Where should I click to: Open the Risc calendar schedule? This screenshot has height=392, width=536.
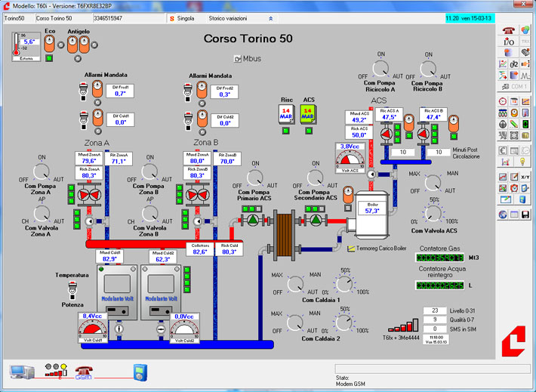pyautogui.click(x=287, y=113)
